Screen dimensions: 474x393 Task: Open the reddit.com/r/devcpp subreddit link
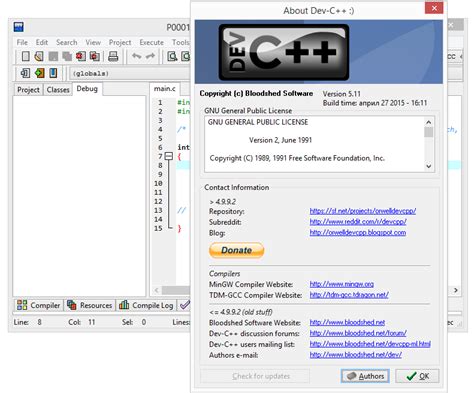pyautogui.click(x=358, y=222)
